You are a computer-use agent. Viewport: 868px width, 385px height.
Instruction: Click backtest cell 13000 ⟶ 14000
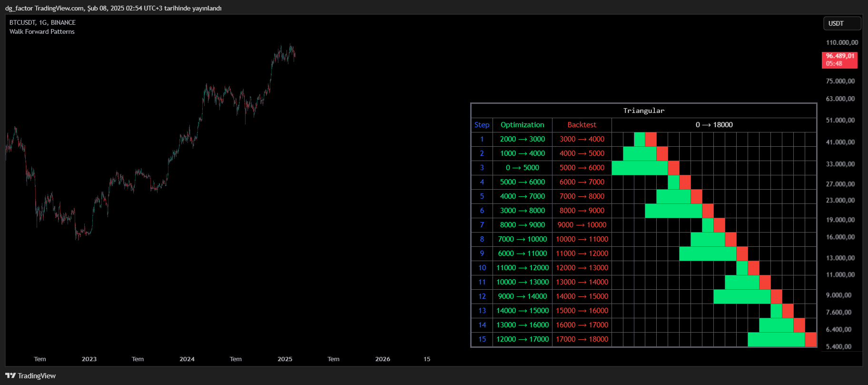(582, 282)
